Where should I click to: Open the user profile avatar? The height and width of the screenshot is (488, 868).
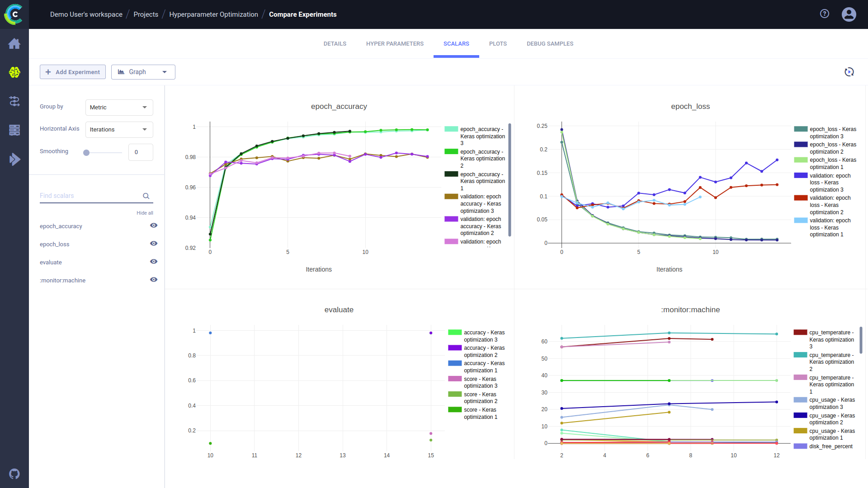coord(849,14)
